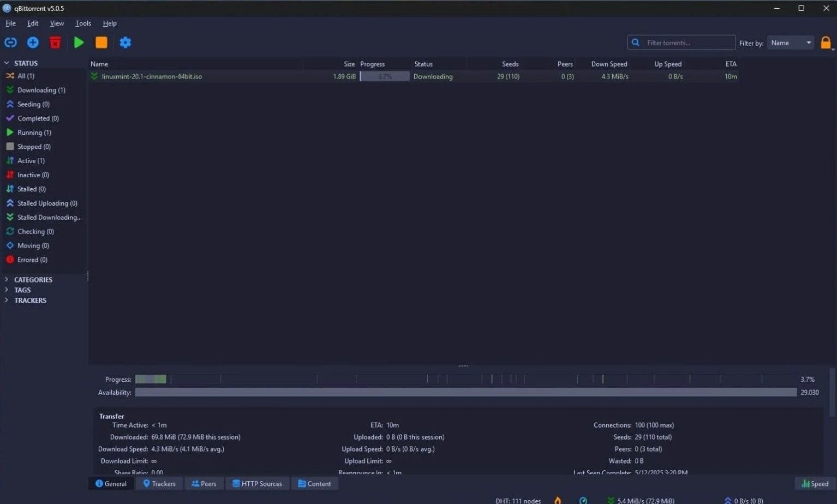Click the All (1) status filter icon

10,76
